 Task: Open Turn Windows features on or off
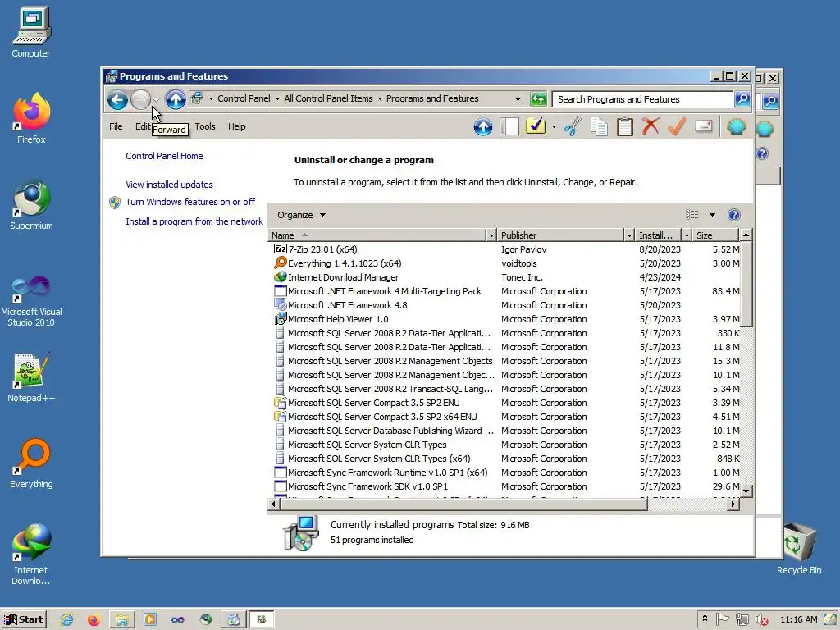pos(190,202)
